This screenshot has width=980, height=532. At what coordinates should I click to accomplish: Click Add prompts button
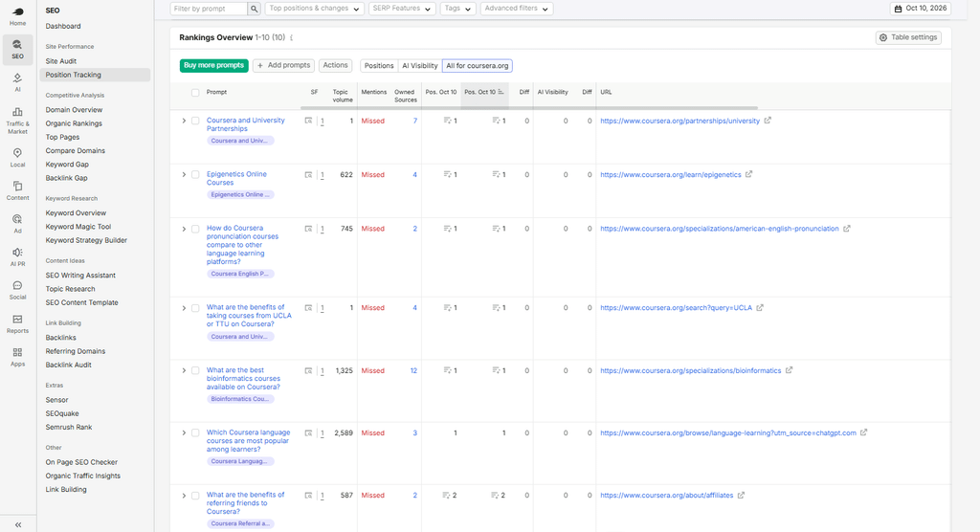point(283,66)
